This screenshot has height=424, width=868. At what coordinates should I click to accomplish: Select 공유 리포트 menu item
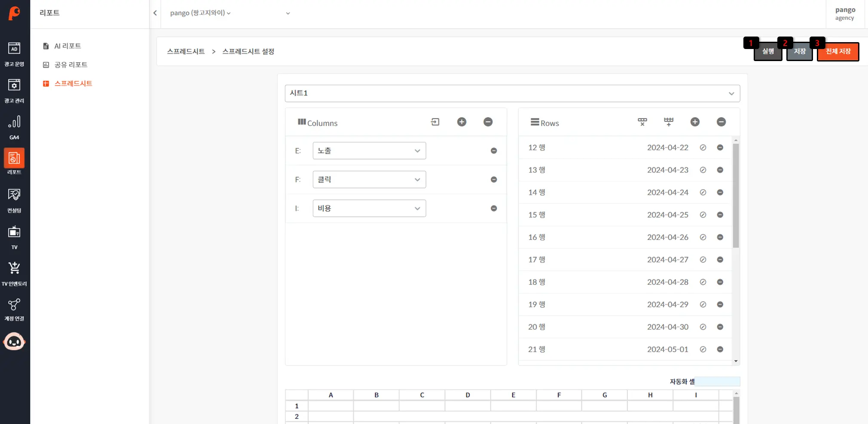tap(71, 65)
